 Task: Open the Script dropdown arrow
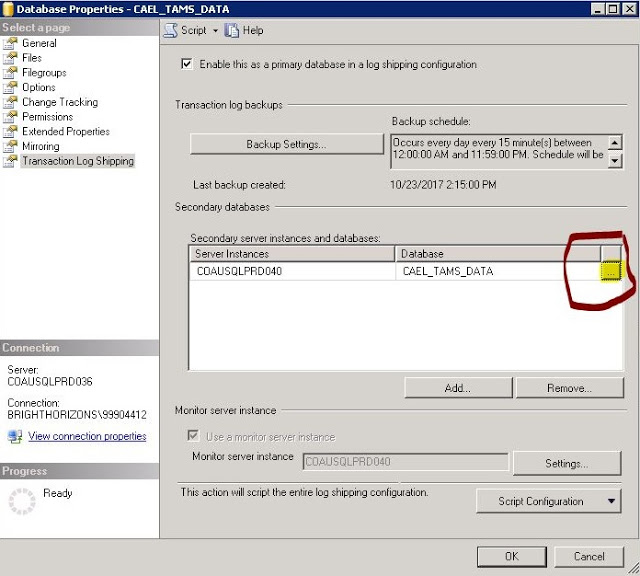point(215,31)
